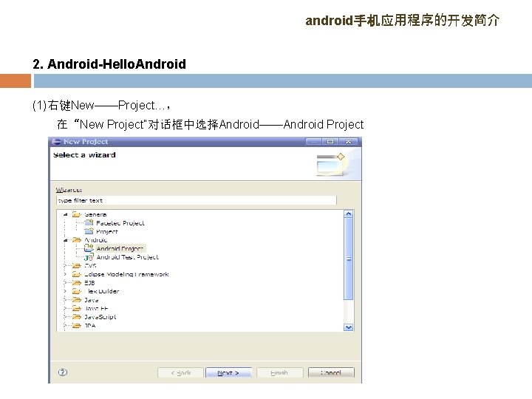Select the Android Test Project entry
This screenshot has height=399, width=532.
point(128,257)
